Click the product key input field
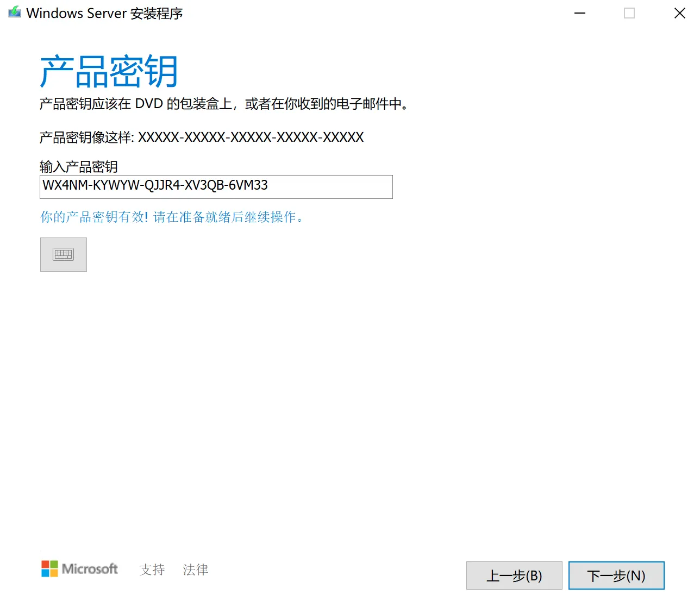Image resolution: width=700 pixels, height=613 pixels. tap(216, 186)
